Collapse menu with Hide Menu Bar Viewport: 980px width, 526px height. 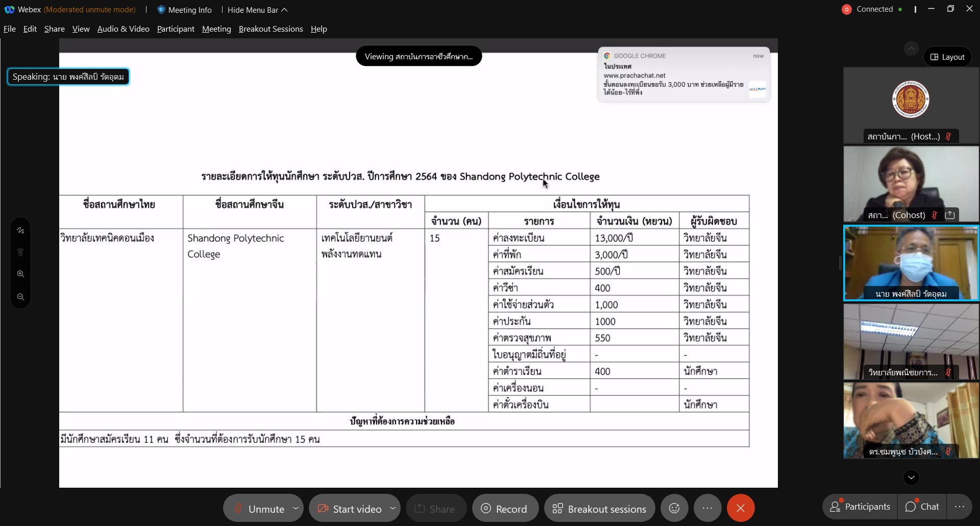(258, 10)
